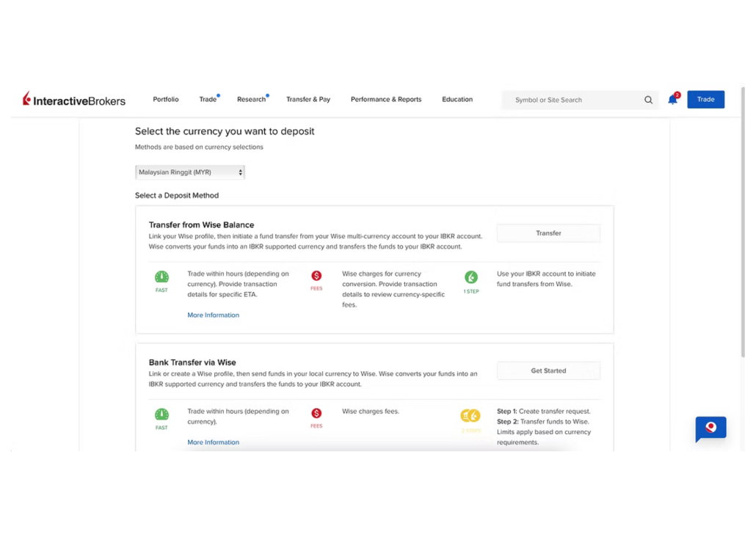Click FEES dollar icon in Bank Transfer card
Viewport: 756px width, 534px height.
click(x=316, y=414)
